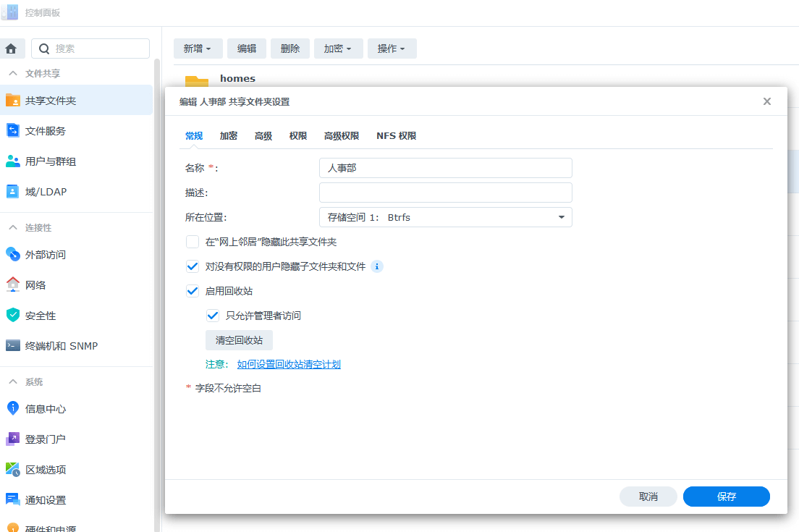Click the info icon beside hide subfolders option
This screenshot has height=532, width=799.
(x=376, y=266)
